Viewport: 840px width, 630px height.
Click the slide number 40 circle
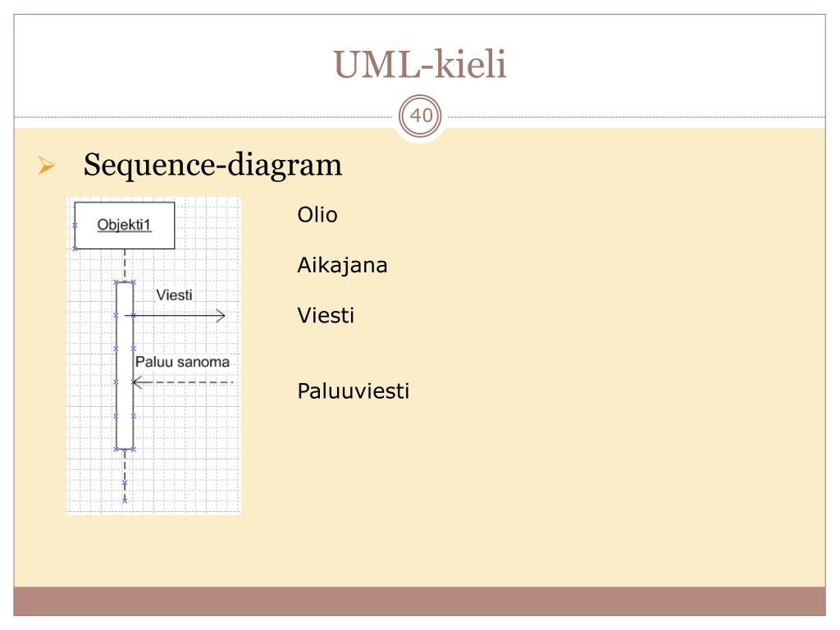pos(421,116)
